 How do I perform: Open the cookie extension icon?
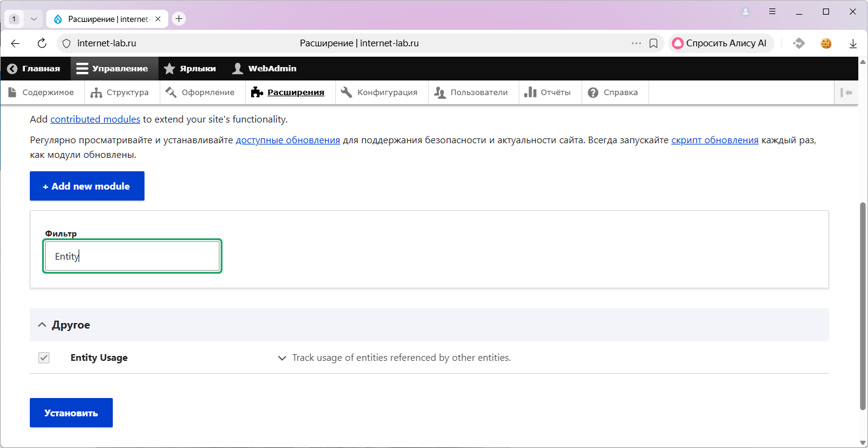coord(826,43)
